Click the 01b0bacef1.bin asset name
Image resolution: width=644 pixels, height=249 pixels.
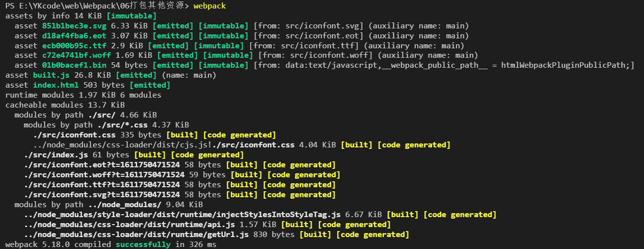tap(75, 65)
